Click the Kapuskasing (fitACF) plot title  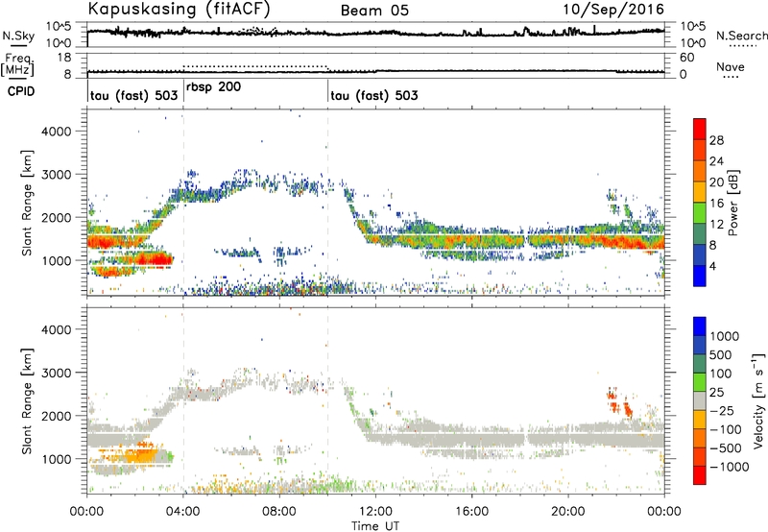tap(179, 10)
